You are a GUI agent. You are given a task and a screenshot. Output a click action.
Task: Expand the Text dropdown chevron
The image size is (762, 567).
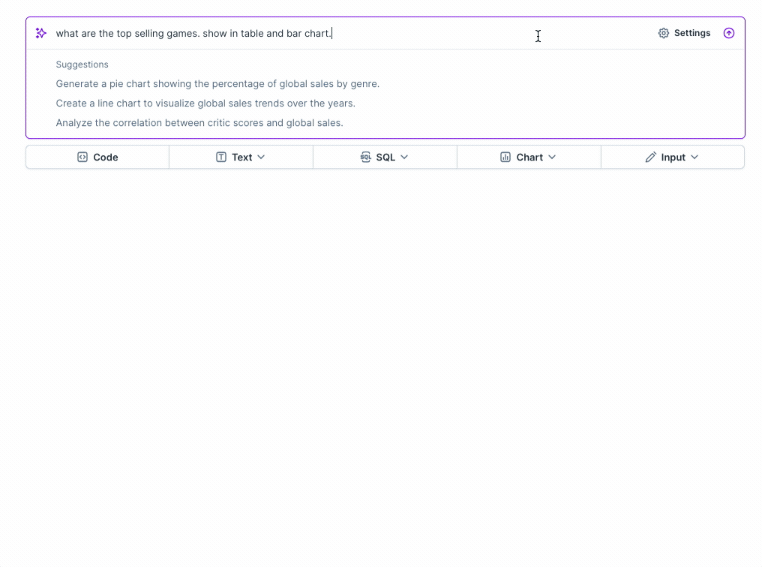[261, 157]
